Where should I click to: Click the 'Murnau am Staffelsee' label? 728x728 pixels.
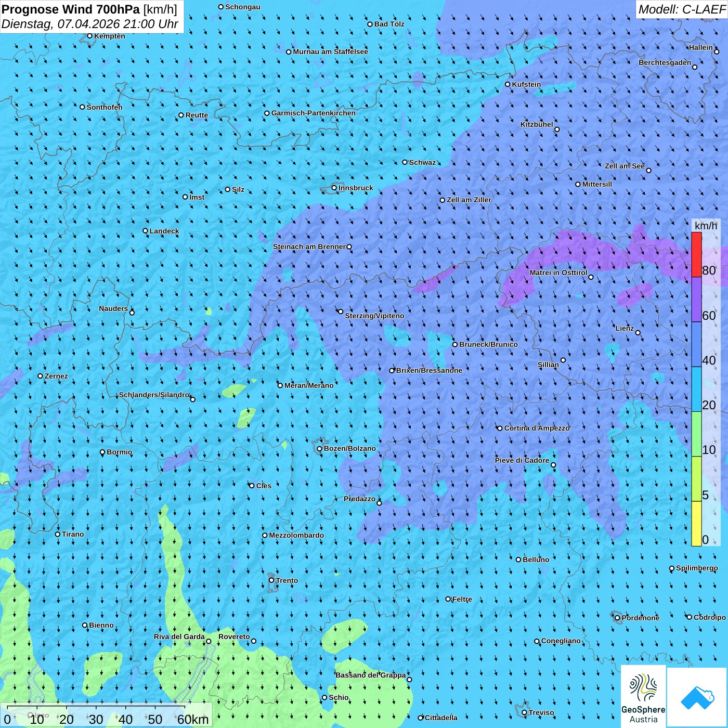pos(330,51)
